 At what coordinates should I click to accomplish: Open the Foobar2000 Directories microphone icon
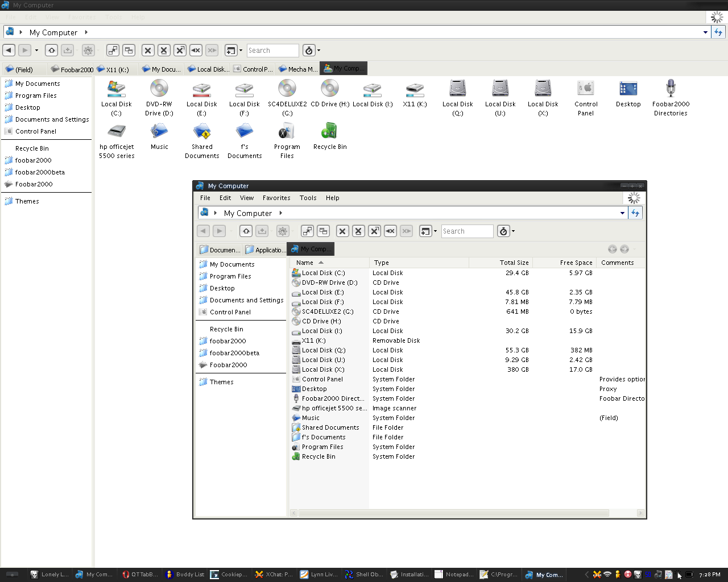pyautogui.click(x=671, y=89)
